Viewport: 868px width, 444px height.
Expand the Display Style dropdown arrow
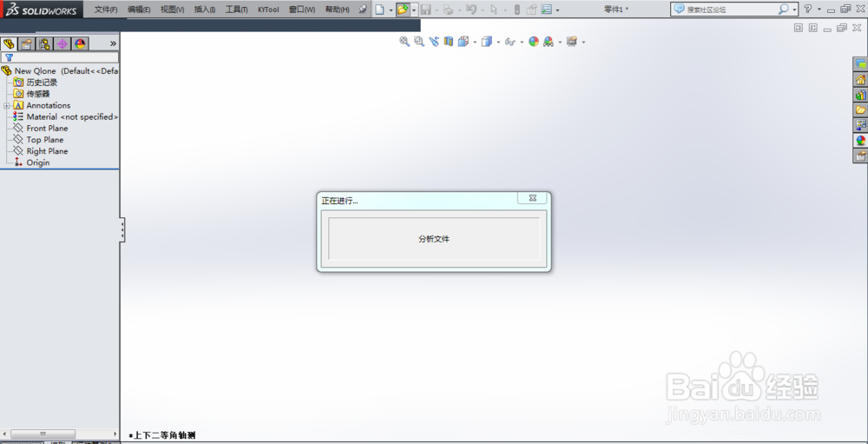[x=498, y=42]
